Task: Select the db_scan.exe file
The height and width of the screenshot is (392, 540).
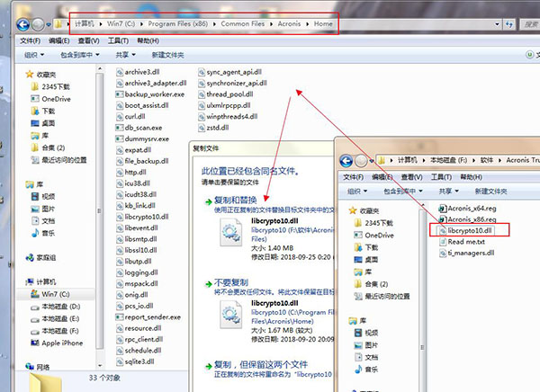Action: pyautogui.click(x=144, y=128)
